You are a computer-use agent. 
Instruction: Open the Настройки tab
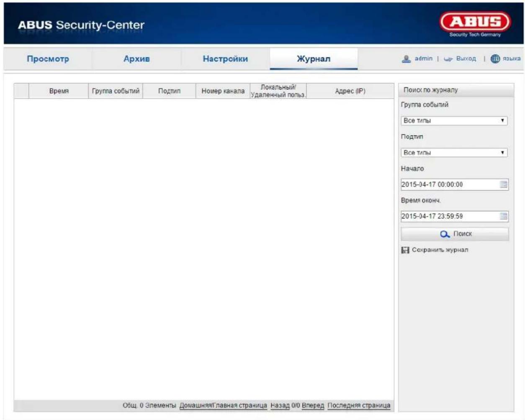225,59
